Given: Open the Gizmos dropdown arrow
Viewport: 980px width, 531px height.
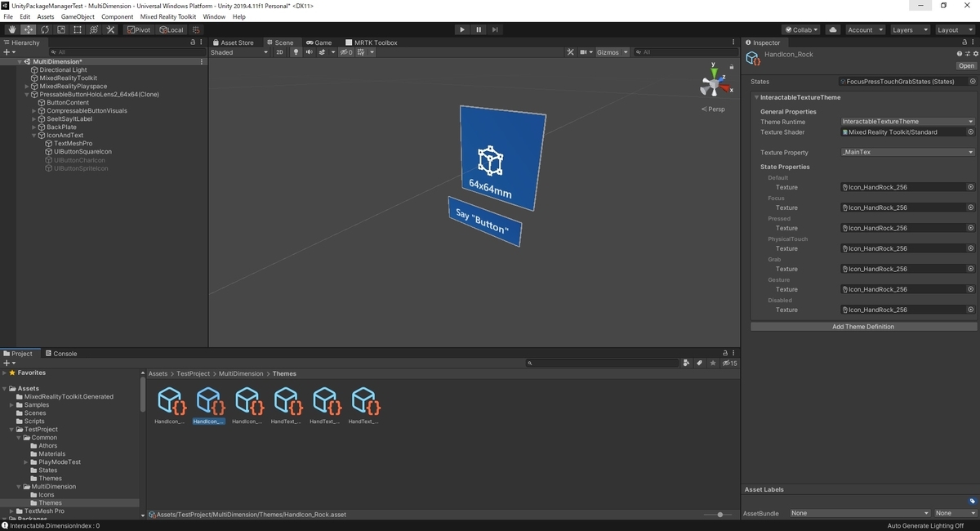Looking at the screenshot, I should tap(626, 52).
